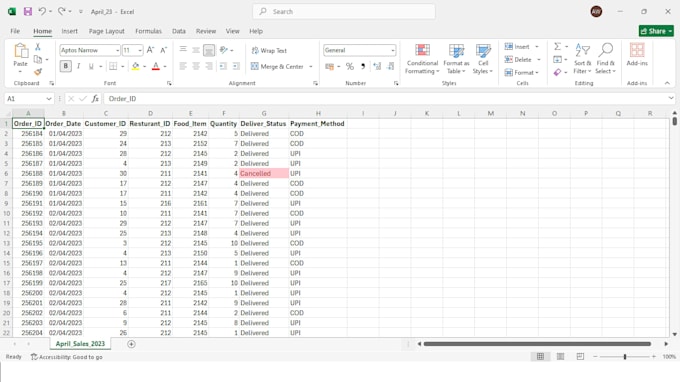Decrease font size with the smaller A icon
This screenshot has height=382, width=680.
pos(163,50)
